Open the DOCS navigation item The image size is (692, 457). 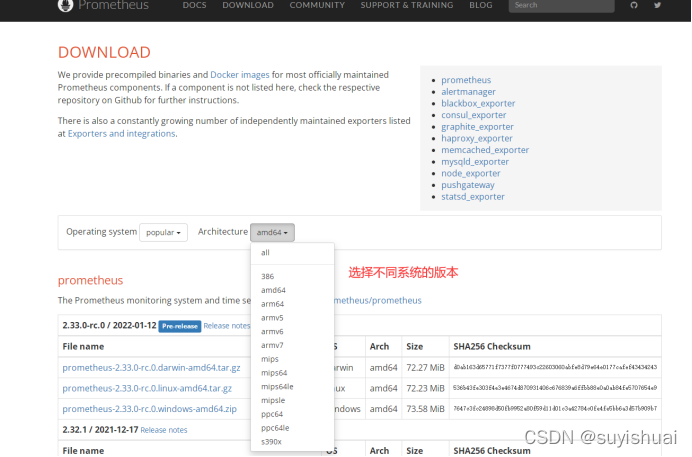pos(194,5)
